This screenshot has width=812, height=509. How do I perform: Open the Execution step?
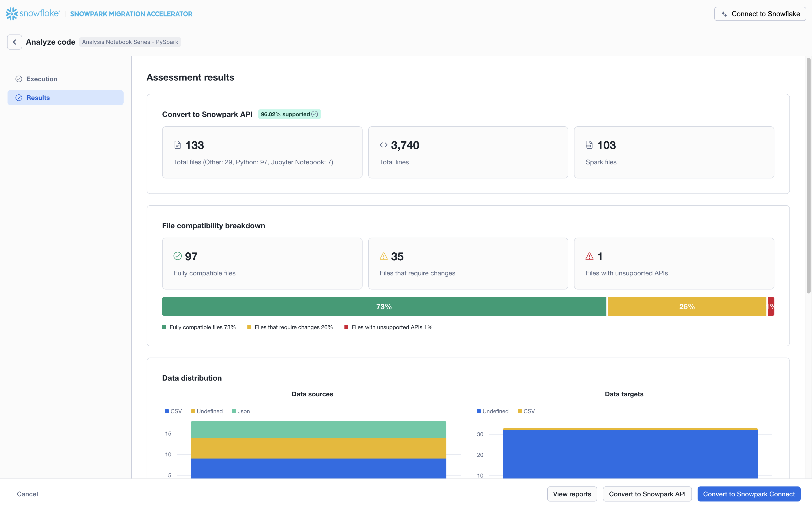42,79
